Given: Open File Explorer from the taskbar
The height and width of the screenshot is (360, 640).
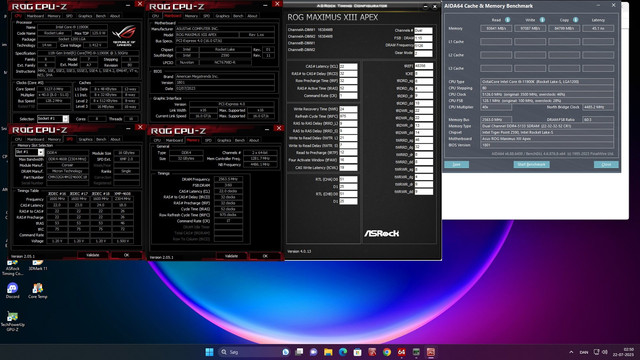Looking at the screenshot, I should pos(328,352).
